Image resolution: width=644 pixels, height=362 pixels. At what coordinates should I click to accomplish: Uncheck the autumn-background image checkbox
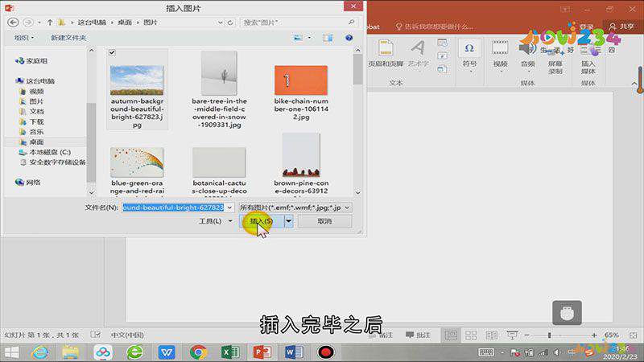(x=112, y=52)
